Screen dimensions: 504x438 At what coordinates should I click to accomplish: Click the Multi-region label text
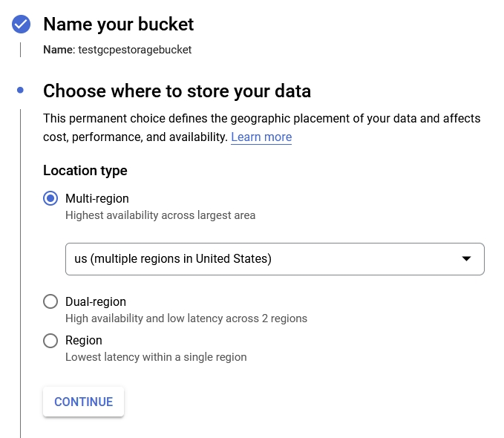pos(97,198)
